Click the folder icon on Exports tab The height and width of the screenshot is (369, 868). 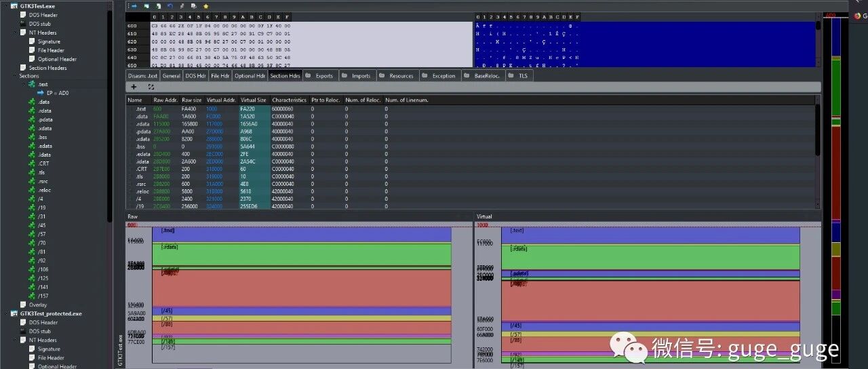click(x=309, y=75)
